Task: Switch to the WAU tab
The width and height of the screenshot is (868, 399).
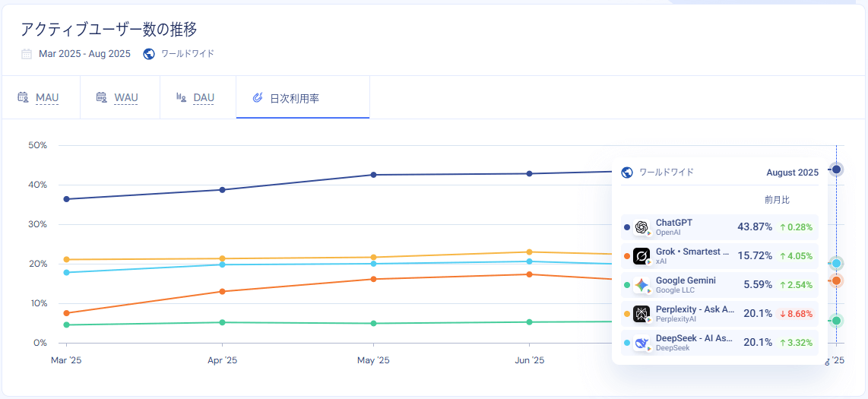Action: click(120, 98)
